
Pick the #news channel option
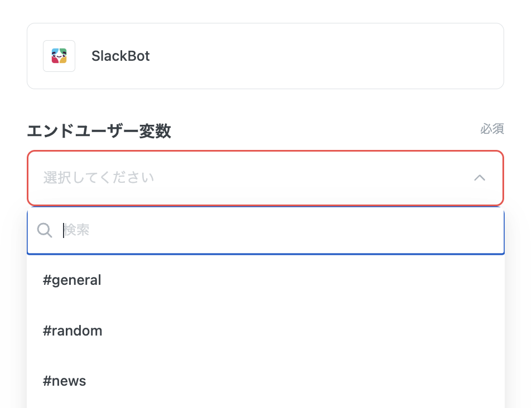pos(65,381)
